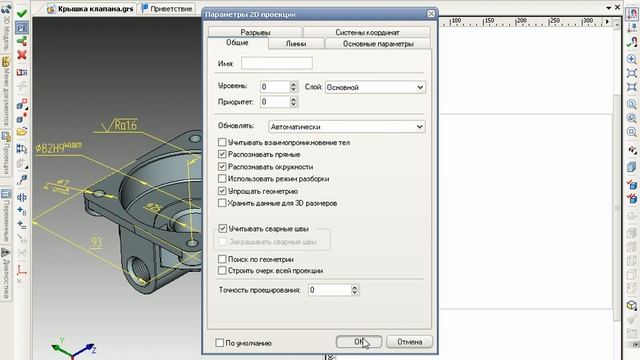Click the red-white view icon below the X
This screenshot has height=360, width=640.
click(x=22, y=73)
